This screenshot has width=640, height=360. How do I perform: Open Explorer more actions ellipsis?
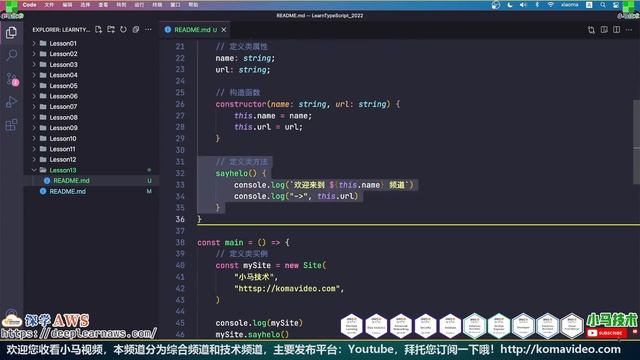point(148,29)
